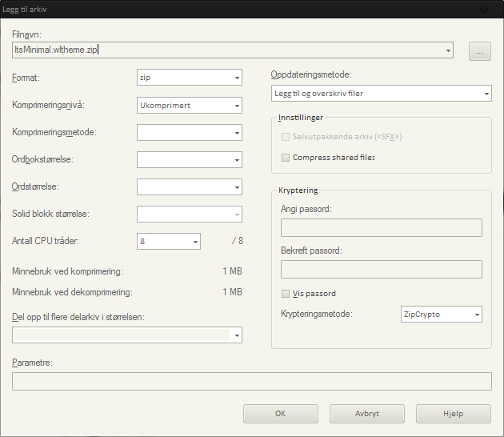Expand the Komprimeringsmetode dropdown

190,133
